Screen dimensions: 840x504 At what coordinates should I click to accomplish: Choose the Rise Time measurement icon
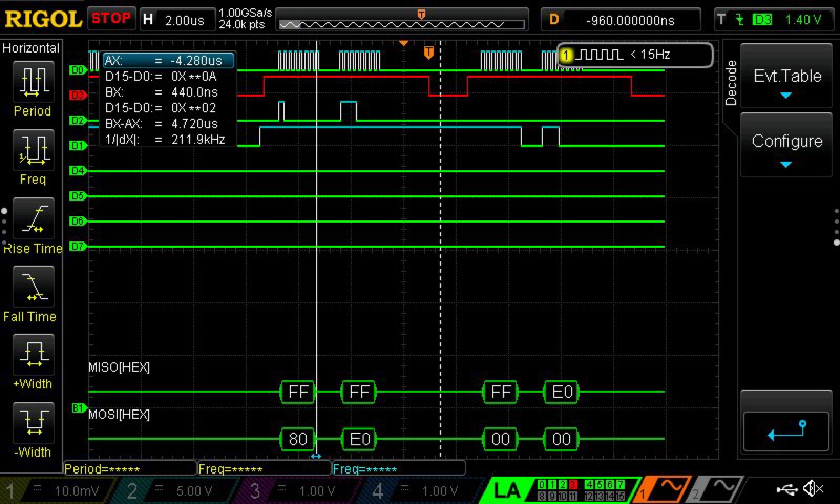click(x=33, y=219)
